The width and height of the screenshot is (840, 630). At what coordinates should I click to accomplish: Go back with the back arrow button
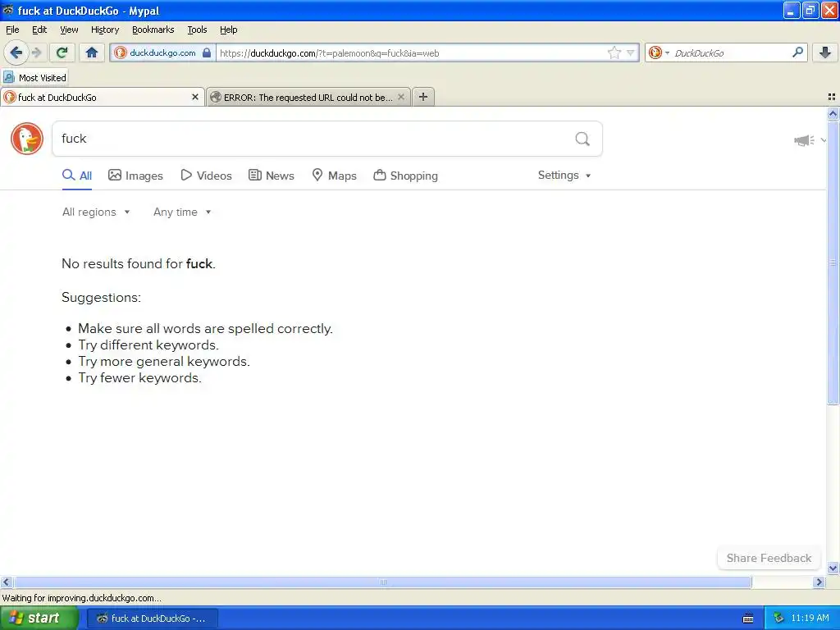(16, 52)
